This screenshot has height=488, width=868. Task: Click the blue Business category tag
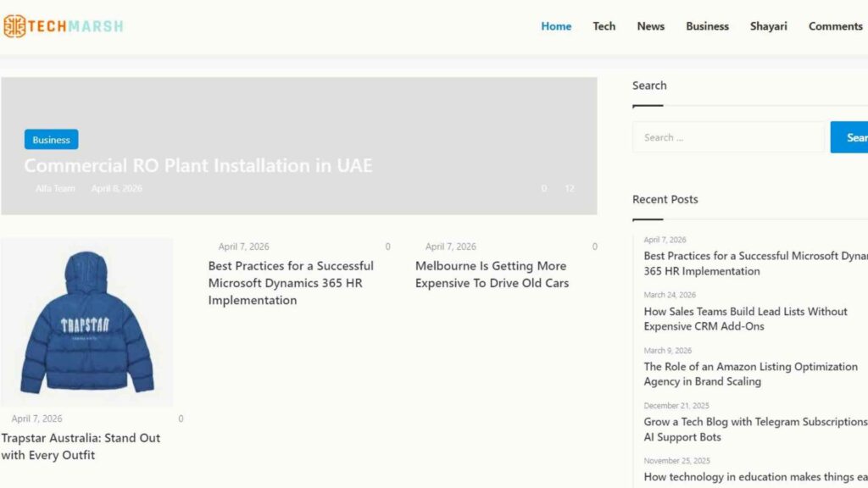pos(52,140)
